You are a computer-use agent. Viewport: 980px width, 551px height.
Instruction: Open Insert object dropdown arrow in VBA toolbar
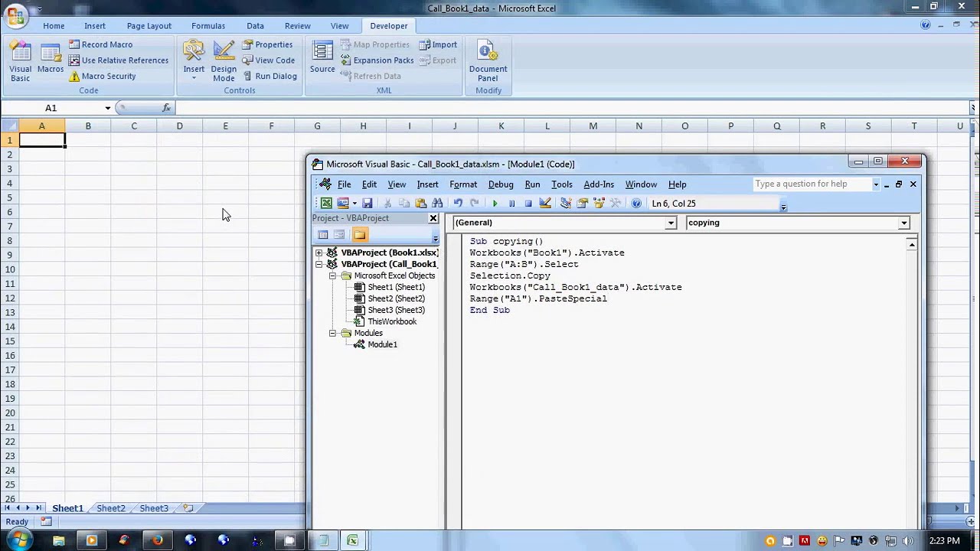(x=354, y=204)
